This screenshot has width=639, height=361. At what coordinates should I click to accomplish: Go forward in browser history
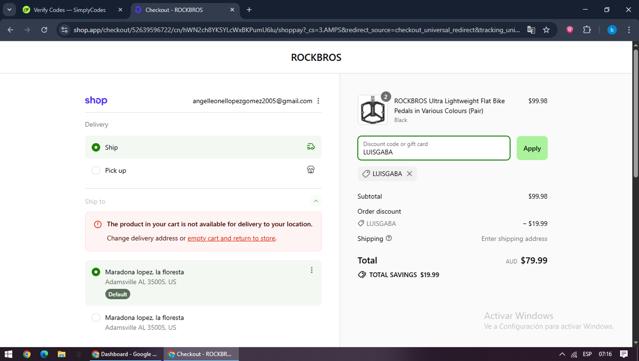tap(27, 30)
